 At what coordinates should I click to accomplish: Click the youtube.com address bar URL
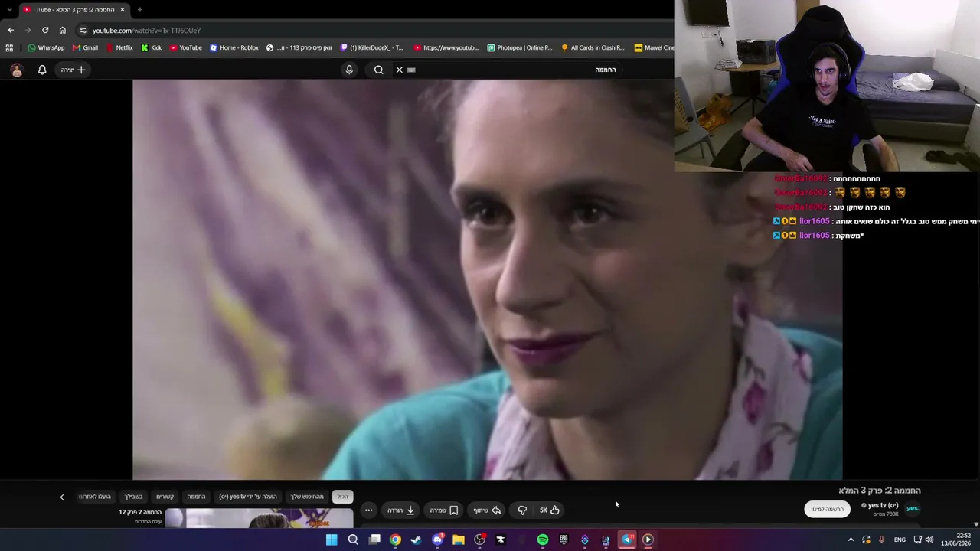pos(146,31)
